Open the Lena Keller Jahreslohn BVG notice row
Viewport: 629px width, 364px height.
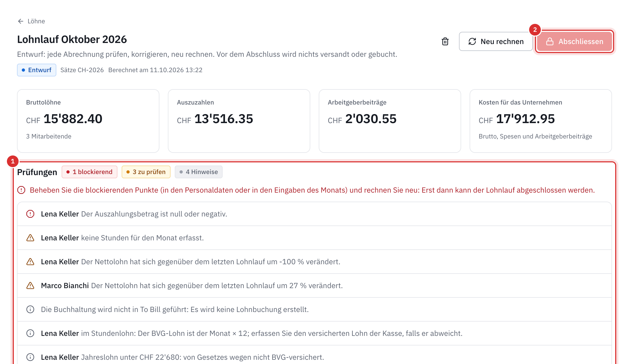(314, 357)
